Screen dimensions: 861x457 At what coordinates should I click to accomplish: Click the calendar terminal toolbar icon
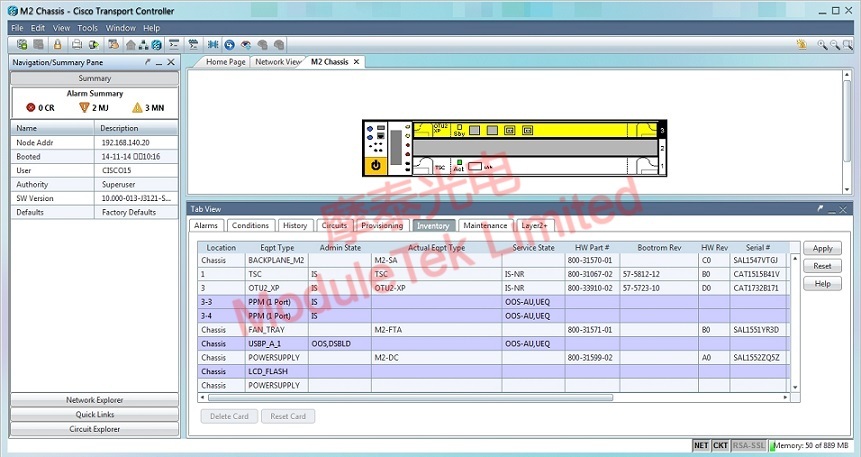[193, 44]
